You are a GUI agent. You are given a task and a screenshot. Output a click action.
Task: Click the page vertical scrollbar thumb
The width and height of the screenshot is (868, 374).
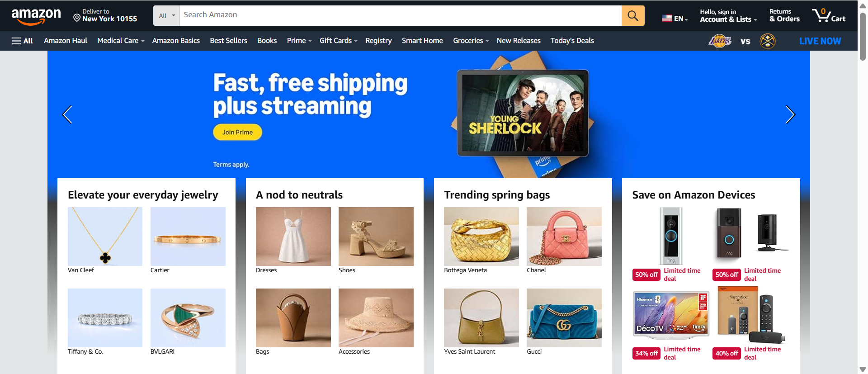tap(863, 36)
